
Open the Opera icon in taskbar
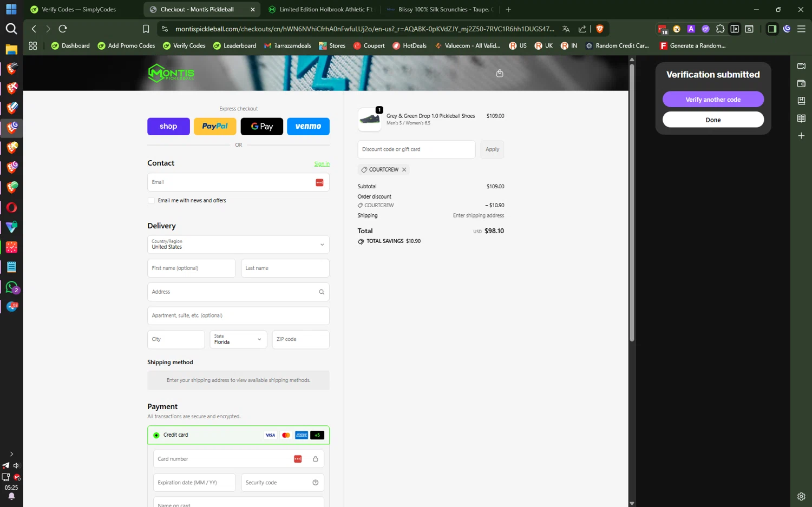pos(11,207)
